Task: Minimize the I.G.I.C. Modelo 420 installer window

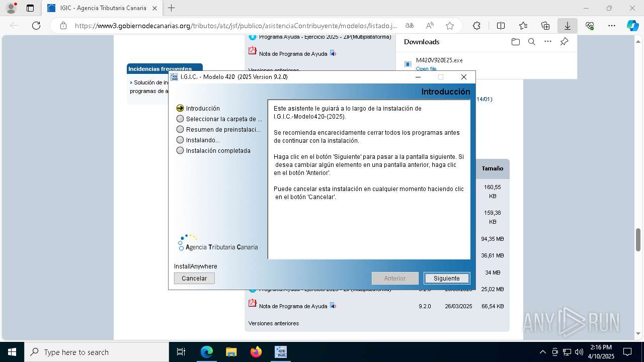Action: pos(418,77)
